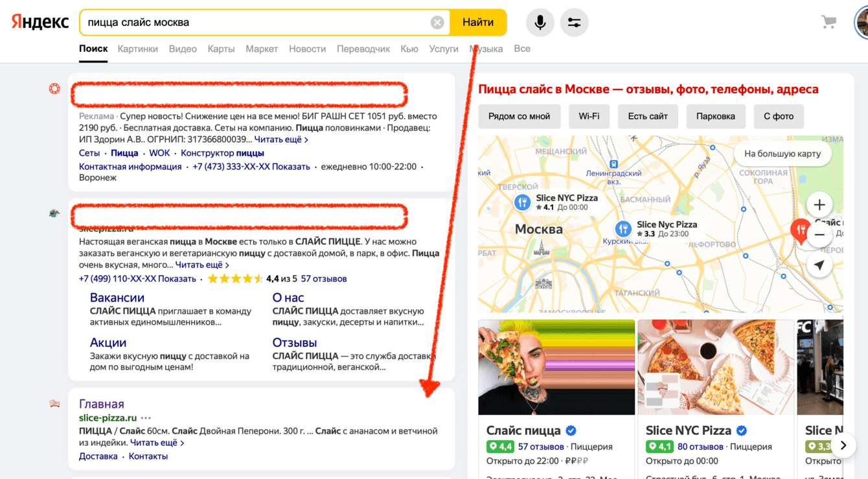Screen dimensions: 868x479
Task: Expand Читать ещё in the ad result
Action: pos(281,140)
